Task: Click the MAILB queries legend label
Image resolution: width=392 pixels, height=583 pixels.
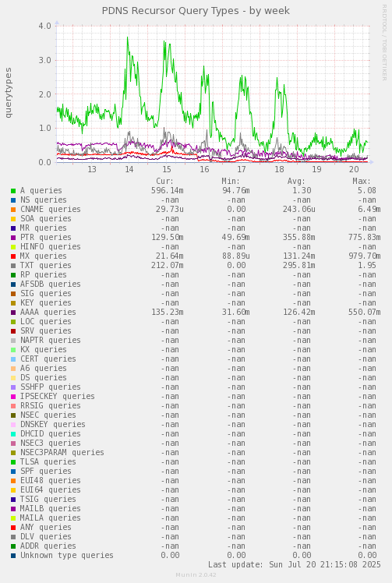Action: click(50, 508)
